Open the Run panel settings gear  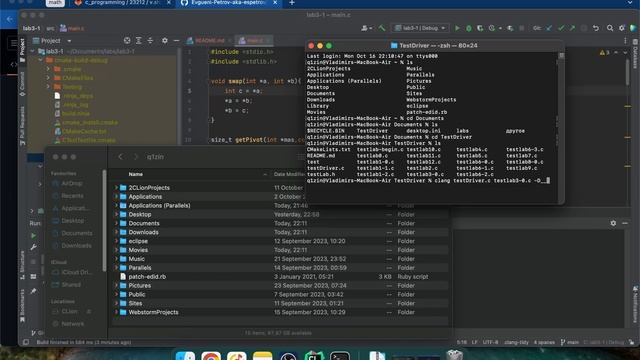(613, 223)
